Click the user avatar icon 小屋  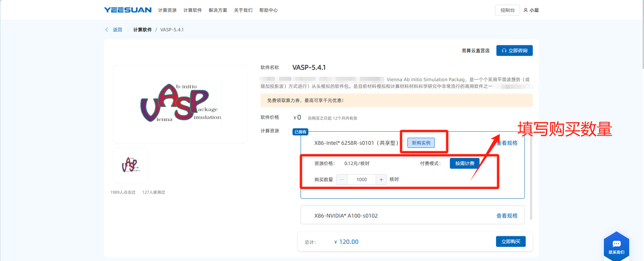526,10
